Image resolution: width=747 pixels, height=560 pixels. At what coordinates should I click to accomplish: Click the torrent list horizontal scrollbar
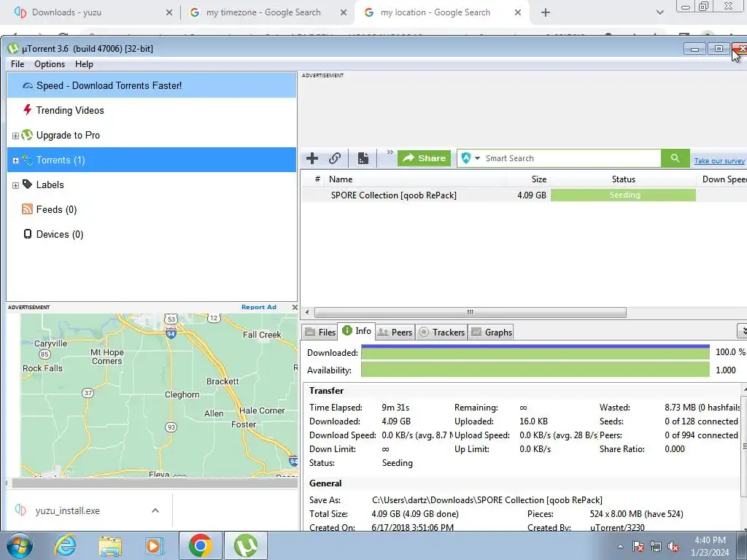click(x=471, y=312)
